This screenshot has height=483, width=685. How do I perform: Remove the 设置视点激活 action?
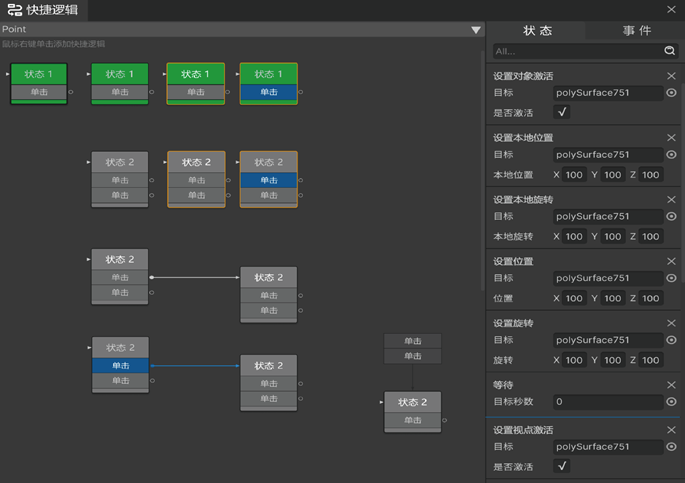tap(671, 430)
